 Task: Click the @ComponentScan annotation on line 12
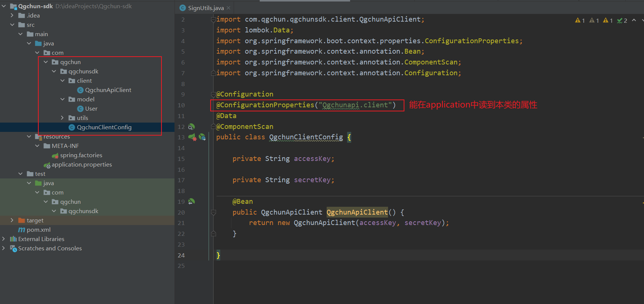tap(245, 127)
